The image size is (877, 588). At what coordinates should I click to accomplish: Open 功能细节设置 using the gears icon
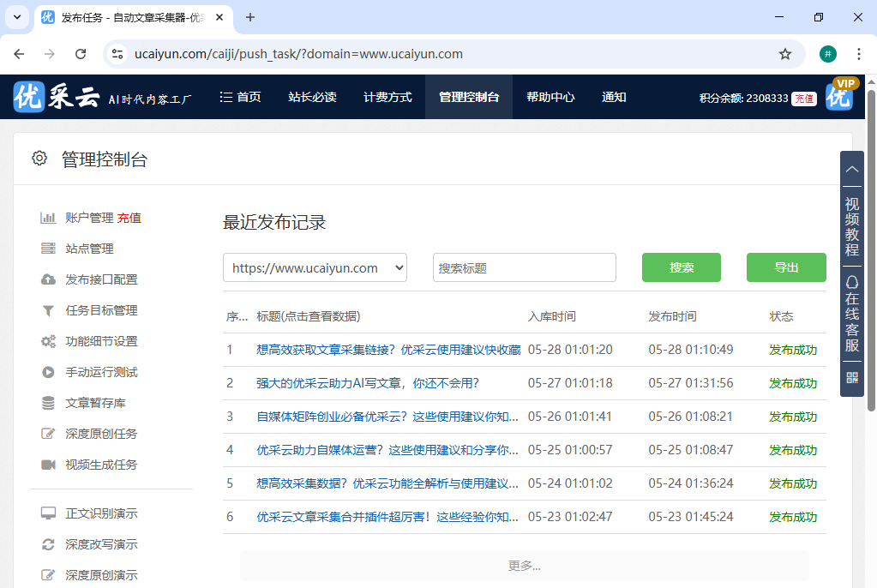pos(50,340)
